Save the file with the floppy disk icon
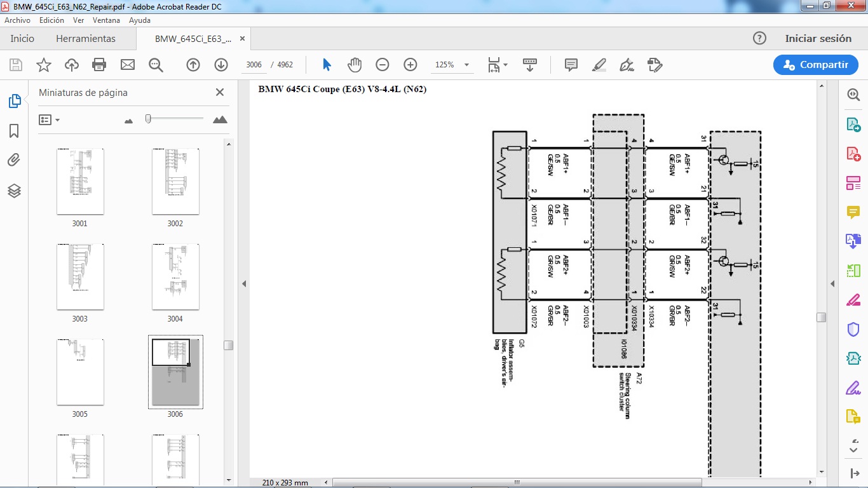This screenshot has width=868, height=488. (16, 65)
